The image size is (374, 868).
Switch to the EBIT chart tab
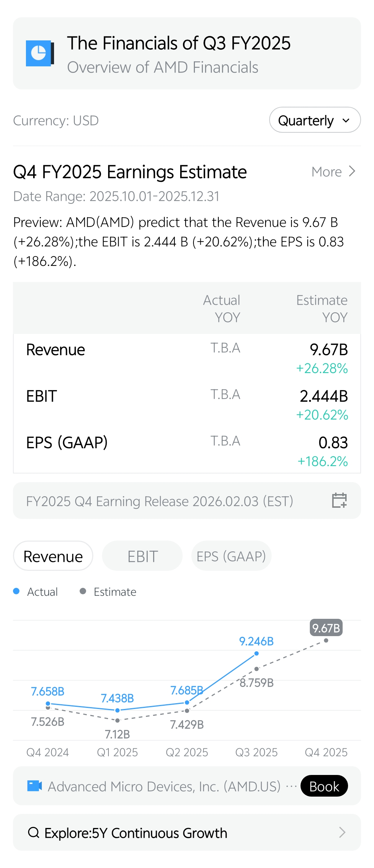[x=142, y=556]
